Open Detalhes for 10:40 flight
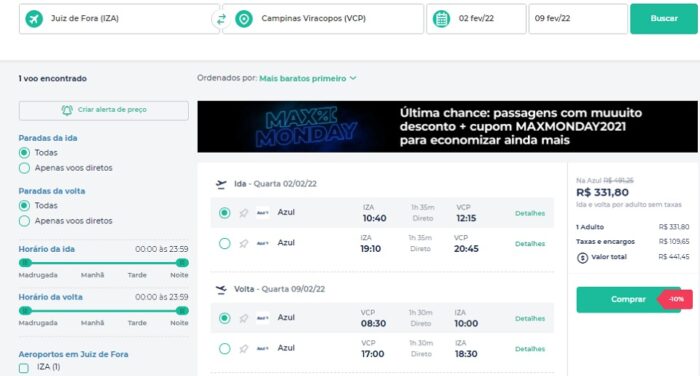The height and width of the screenshot is (376, 700). pos(530,213)
